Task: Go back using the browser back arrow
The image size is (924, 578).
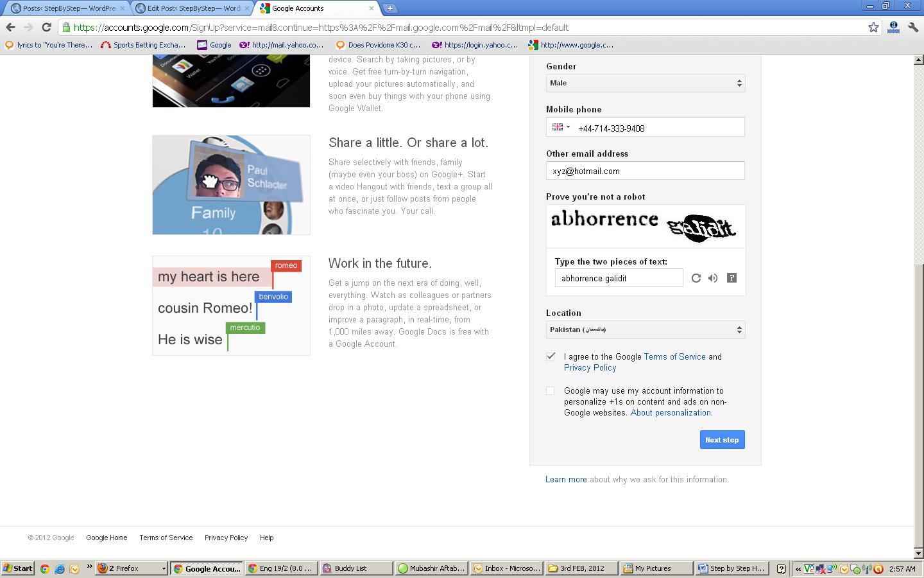Action: 10,27
